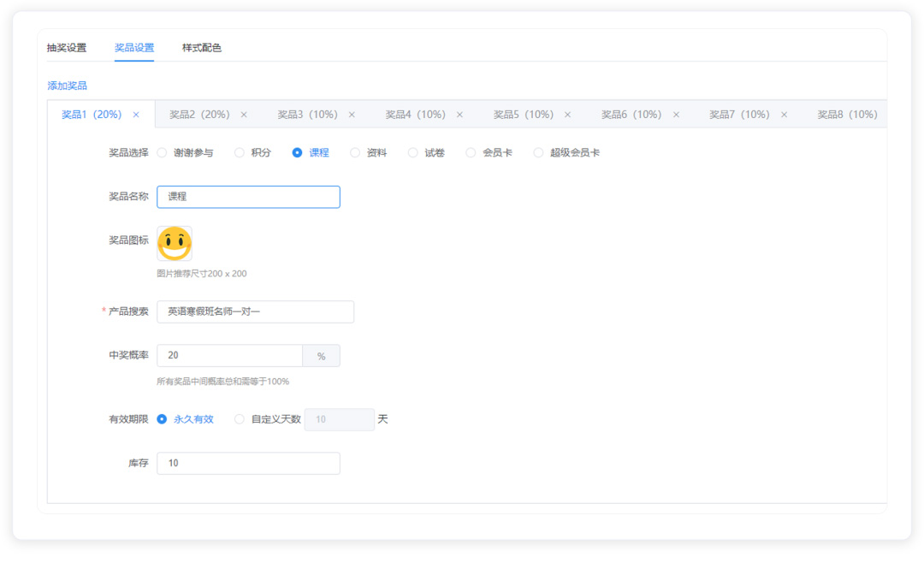Screen dimensions: 924x563
Task: Click the 添加奖品 link
Action: point(68,86)
